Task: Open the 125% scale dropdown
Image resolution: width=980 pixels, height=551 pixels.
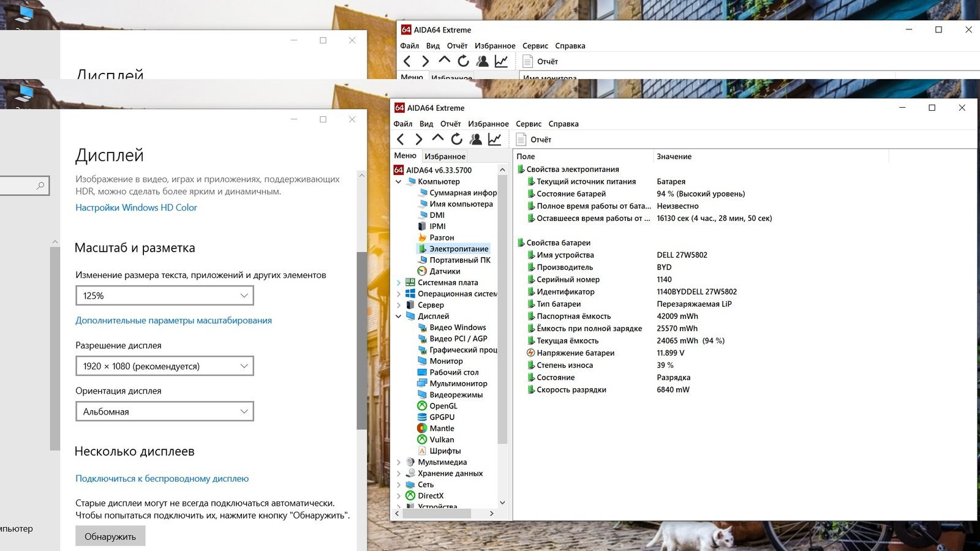Action: (164, 296)
